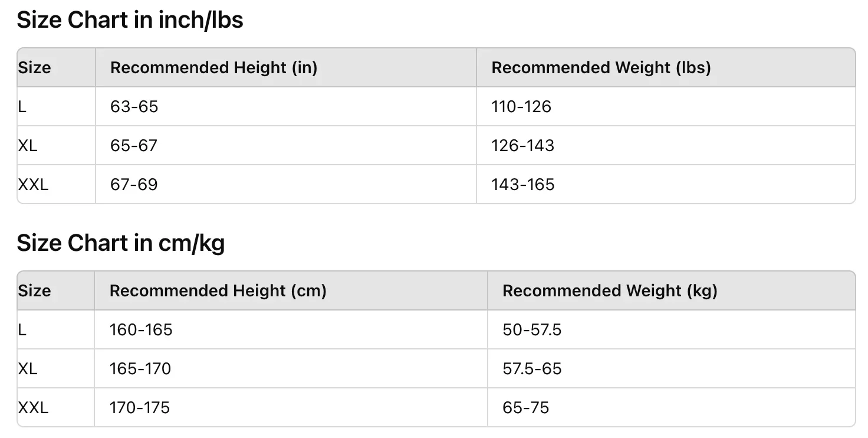Select the "Recommended Height (in)" column header
Screen dimensions: 868x438
click(213, 68)
